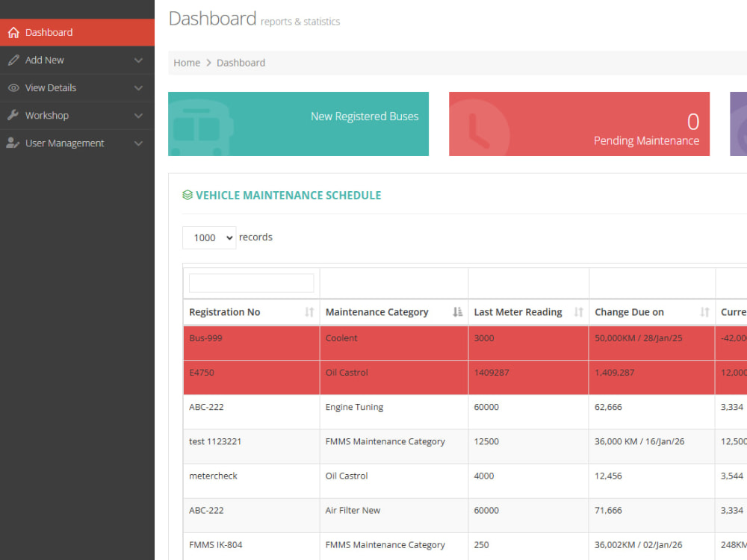Screen dimensions: 747x560
Task: Click the 62,666 change due cell
Action: pos(652,412)
